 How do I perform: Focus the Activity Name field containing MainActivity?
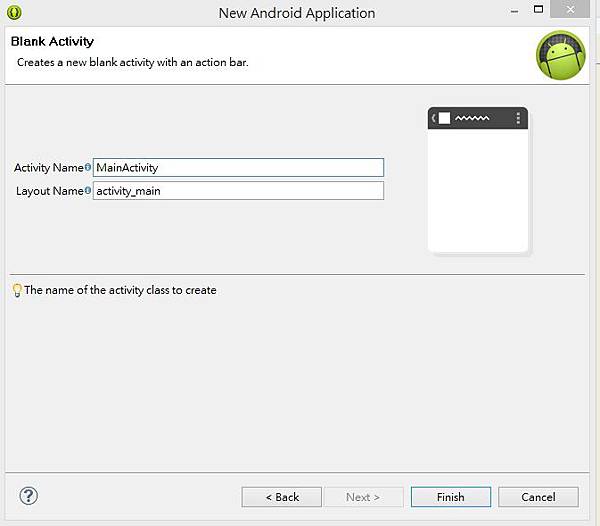pyautogui.click(x=238, y=168)
